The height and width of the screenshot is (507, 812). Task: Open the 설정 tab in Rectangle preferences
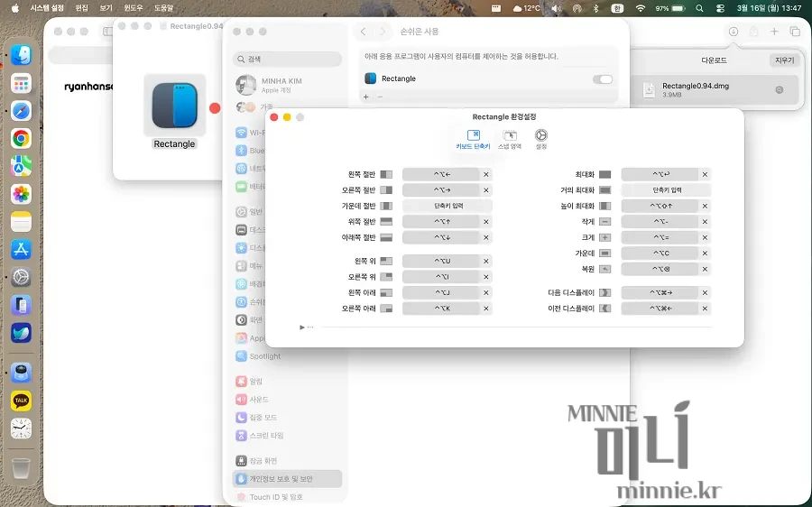[541, 140]
